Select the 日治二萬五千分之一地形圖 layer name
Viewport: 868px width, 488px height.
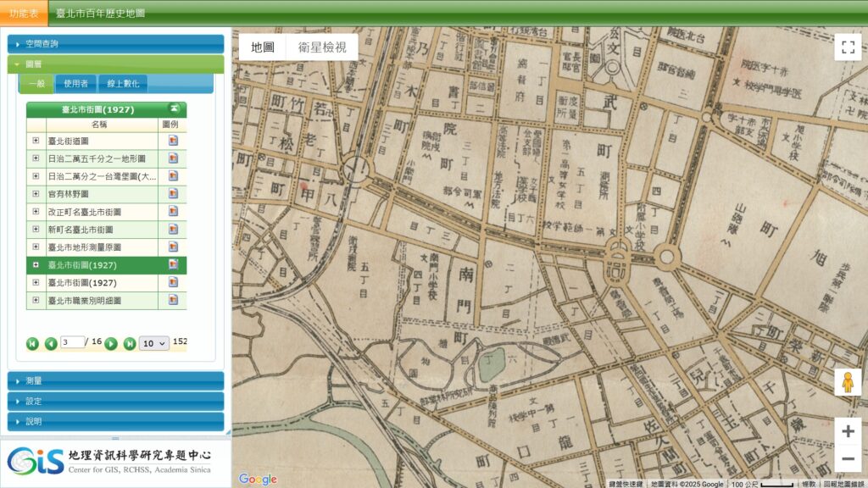(x=97, y=158)
